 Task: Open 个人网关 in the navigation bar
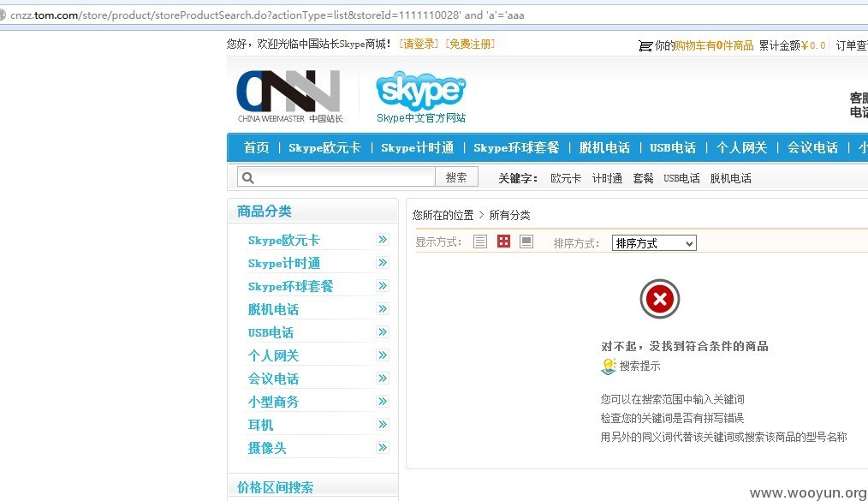742,147
